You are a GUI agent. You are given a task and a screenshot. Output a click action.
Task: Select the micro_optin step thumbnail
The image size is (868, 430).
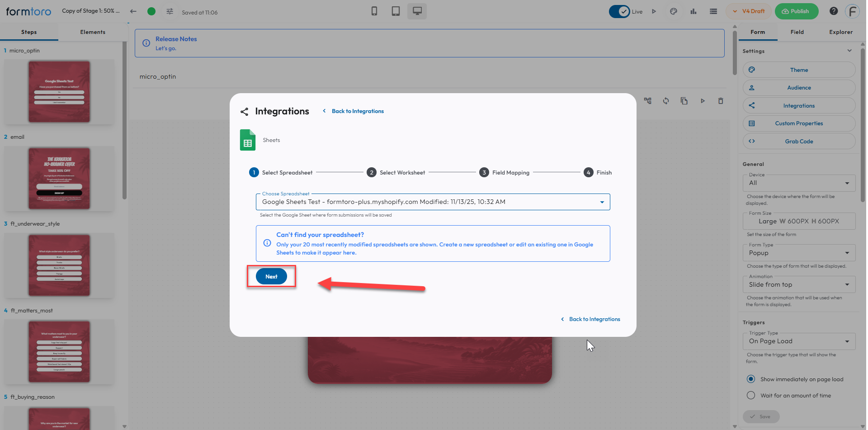59,92
